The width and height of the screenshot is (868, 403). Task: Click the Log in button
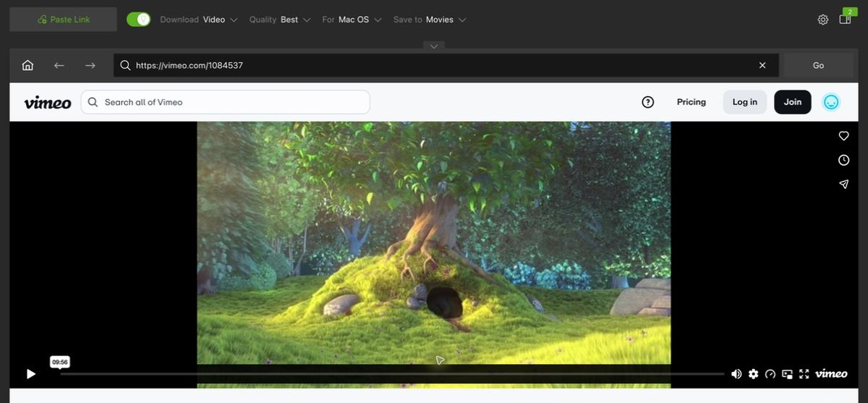(x=745, y=102)
